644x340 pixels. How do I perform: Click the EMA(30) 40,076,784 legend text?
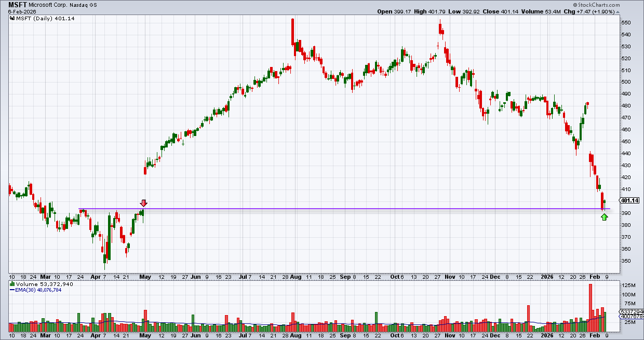click(39, 291)
